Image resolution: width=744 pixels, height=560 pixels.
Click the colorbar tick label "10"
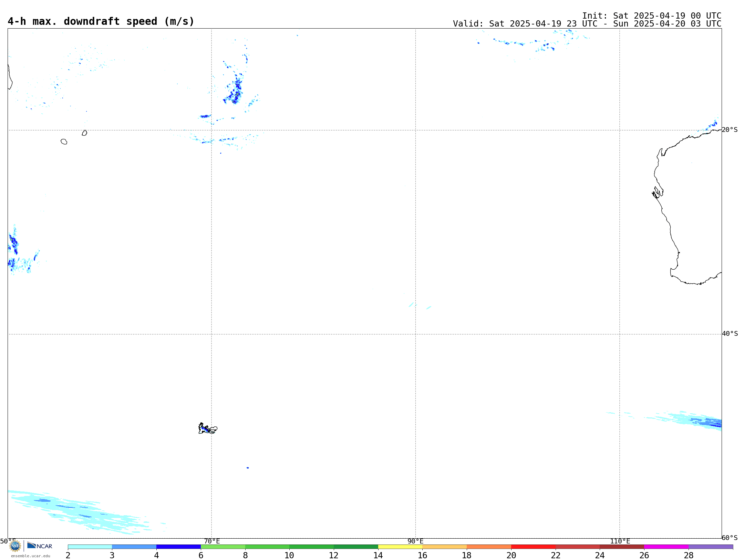point(289,556)
